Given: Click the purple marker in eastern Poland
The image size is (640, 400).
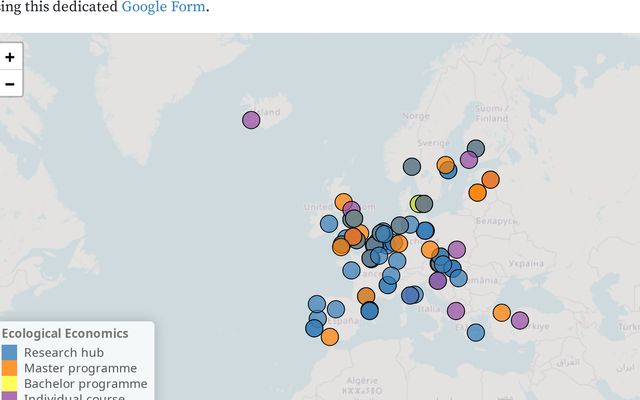Looking at the screenshot, I should coord(457,249).
